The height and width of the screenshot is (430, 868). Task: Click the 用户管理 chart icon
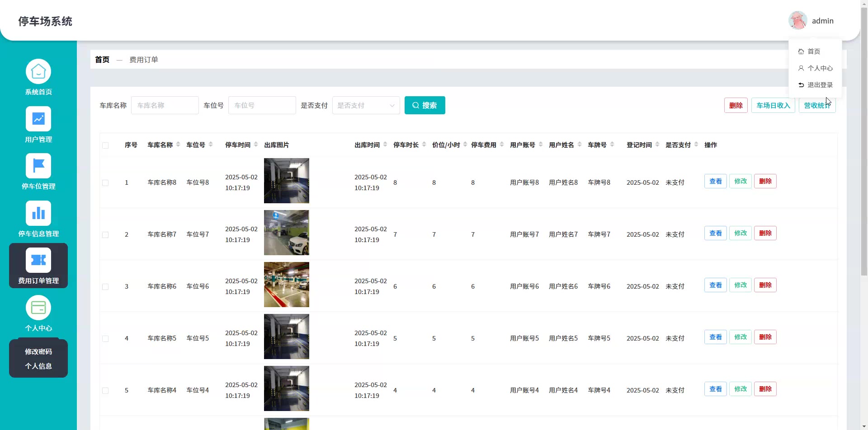click(38, 119)
